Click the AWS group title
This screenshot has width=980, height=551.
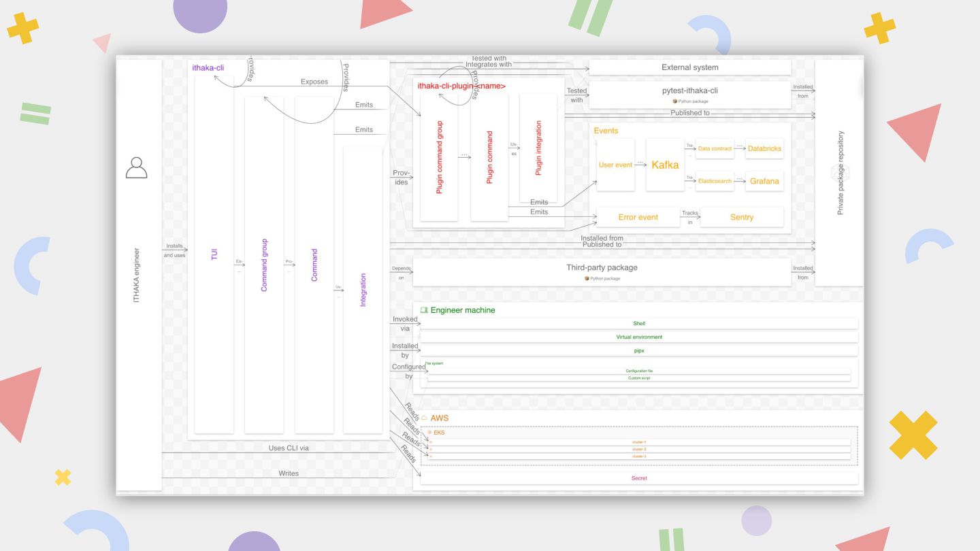[x=440, y=418]
